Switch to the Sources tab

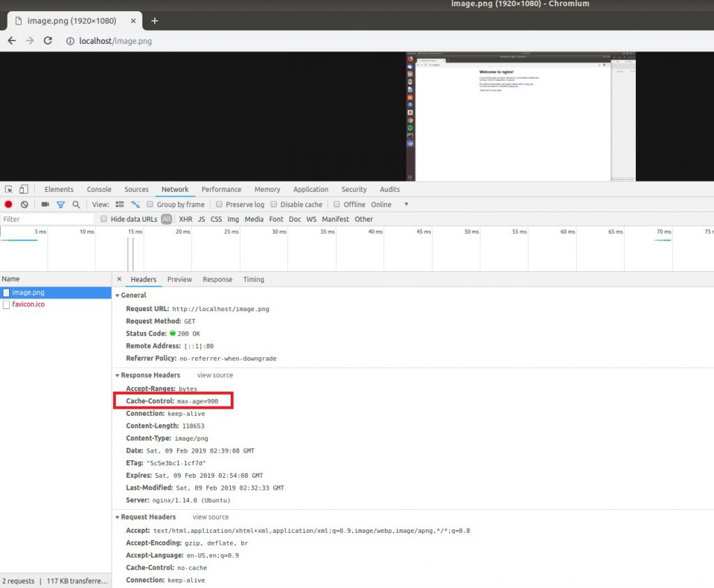[136, 190]
